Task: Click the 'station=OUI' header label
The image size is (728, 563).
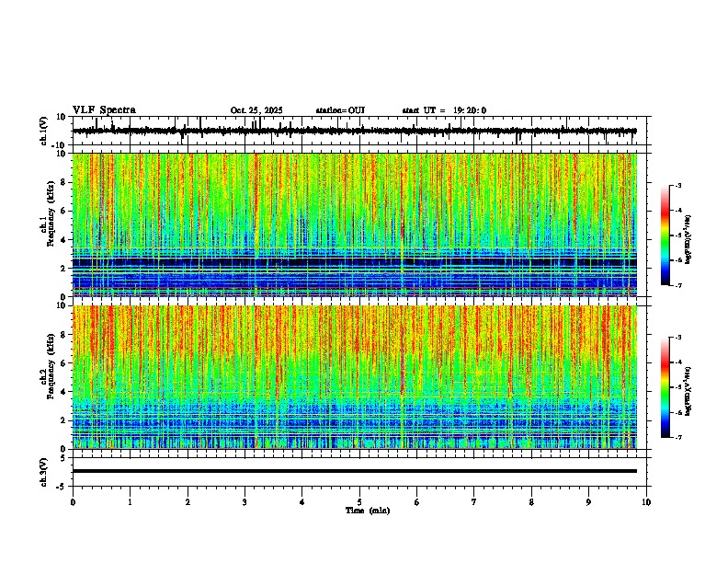Action: tap(340, 110)
